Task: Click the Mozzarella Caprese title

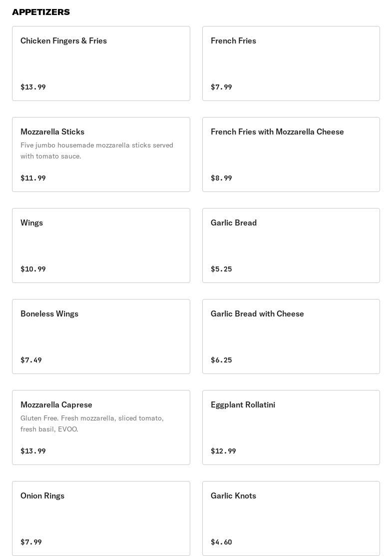Action: (x=56, y=405)
